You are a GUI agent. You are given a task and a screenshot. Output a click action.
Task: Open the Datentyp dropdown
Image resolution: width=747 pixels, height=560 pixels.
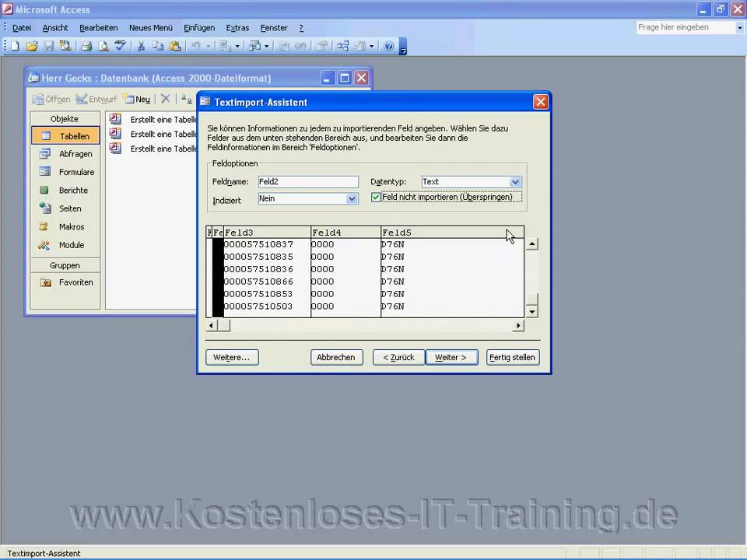coord(515,182)
